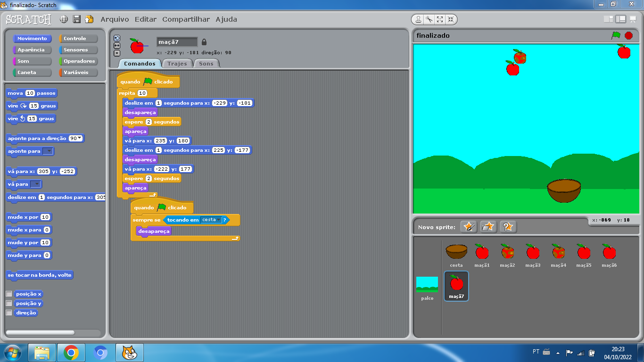Set rotation style to left-right flip only
This screenshot has width=644, height=362.
point(117,46)
